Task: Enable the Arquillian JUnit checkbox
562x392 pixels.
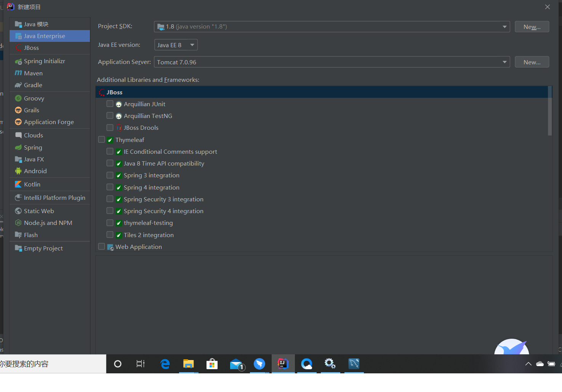Action: pos(110,104)
